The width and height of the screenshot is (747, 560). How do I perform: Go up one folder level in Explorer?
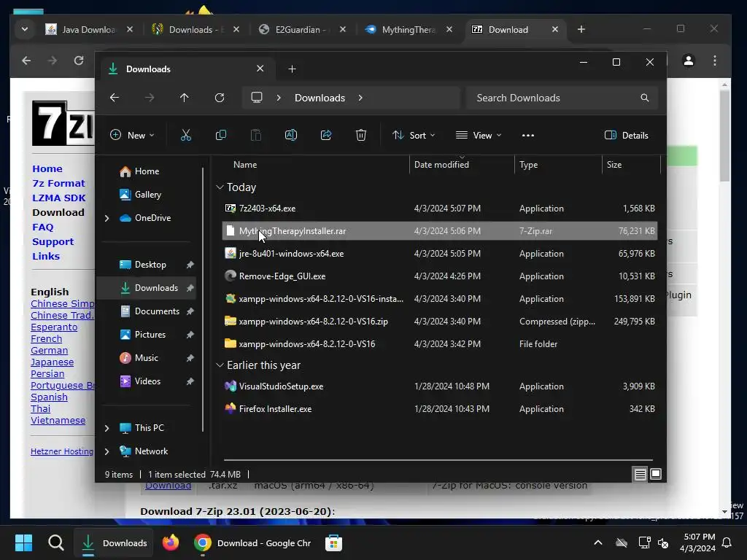pyautogui.click(x=185, y=98)
